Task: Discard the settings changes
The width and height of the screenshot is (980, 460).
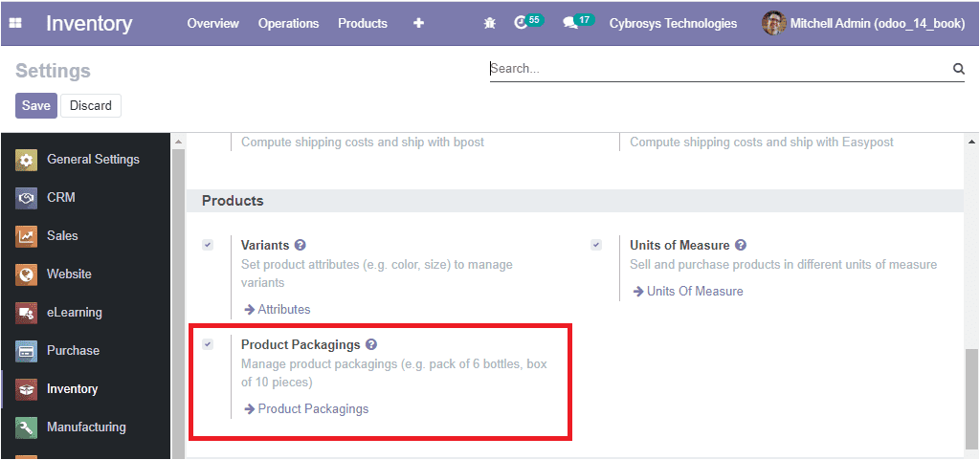Action: (91, 105)
